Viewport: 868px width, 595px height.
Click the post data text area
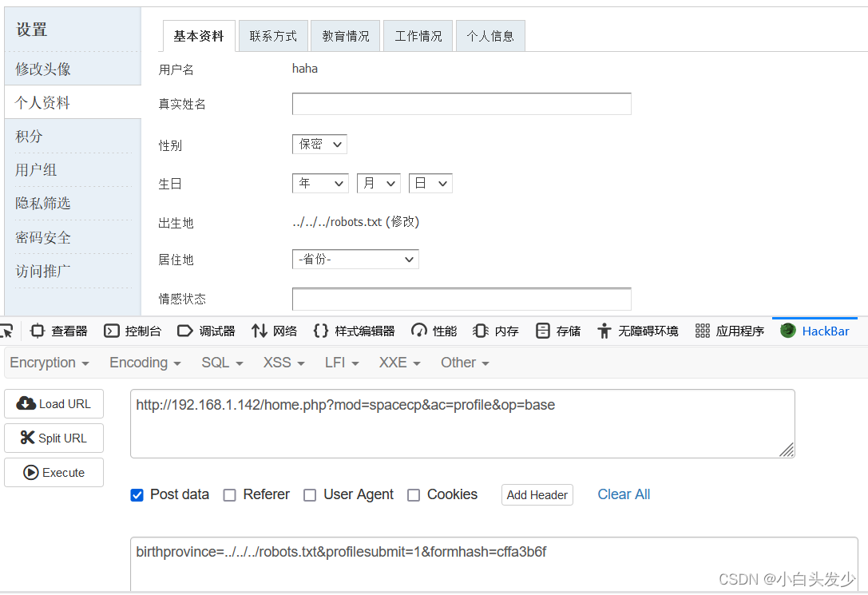(493, 565)
